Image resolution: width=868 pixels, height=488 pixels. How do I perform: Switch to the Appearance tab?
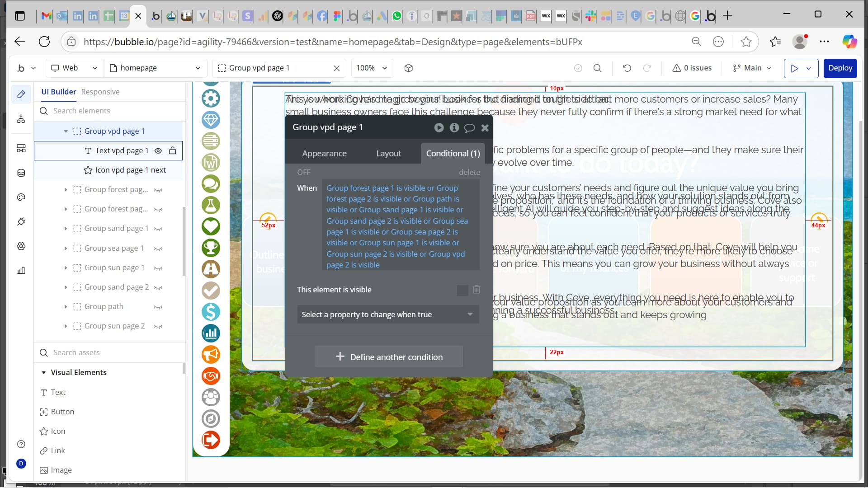point(324,154)
